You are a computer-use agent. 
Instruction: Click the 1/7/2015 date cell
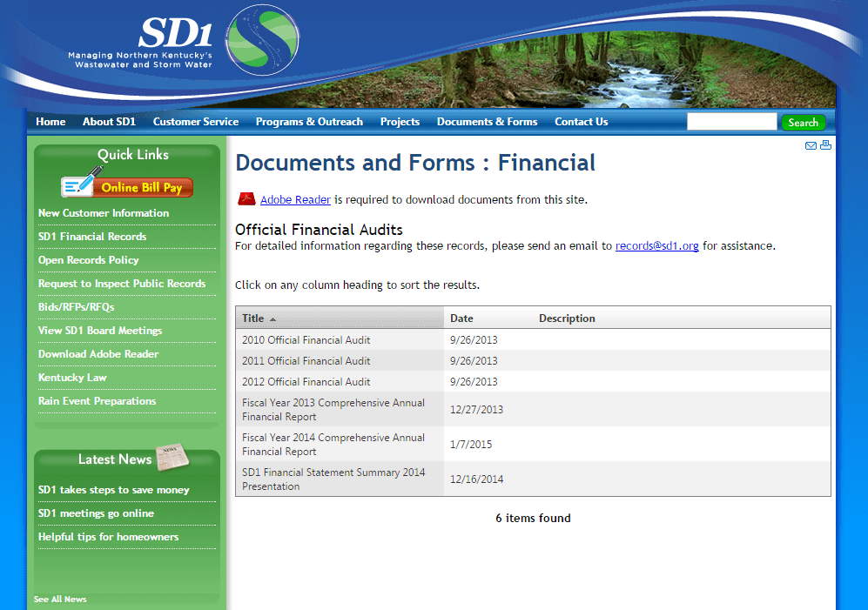(471, 445)
